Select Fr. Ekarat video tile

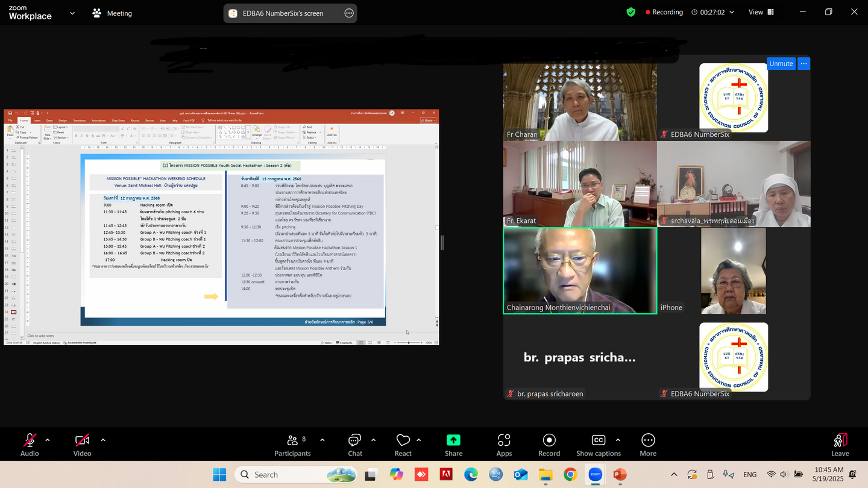click(580, 184)
